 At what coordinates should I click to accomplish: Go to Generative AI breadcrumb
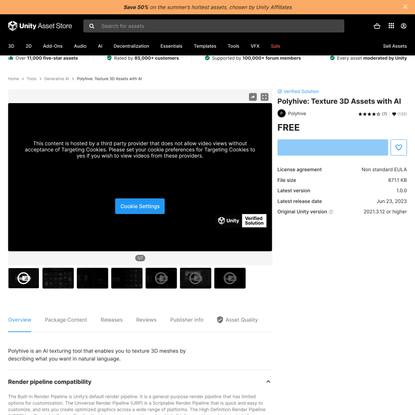(57, 79)
